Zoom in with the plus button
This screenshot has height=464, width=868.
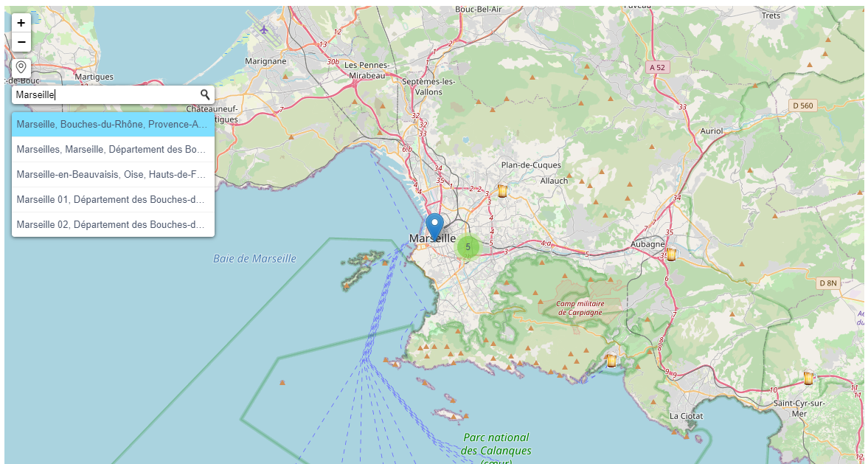[x=21, y=23]
